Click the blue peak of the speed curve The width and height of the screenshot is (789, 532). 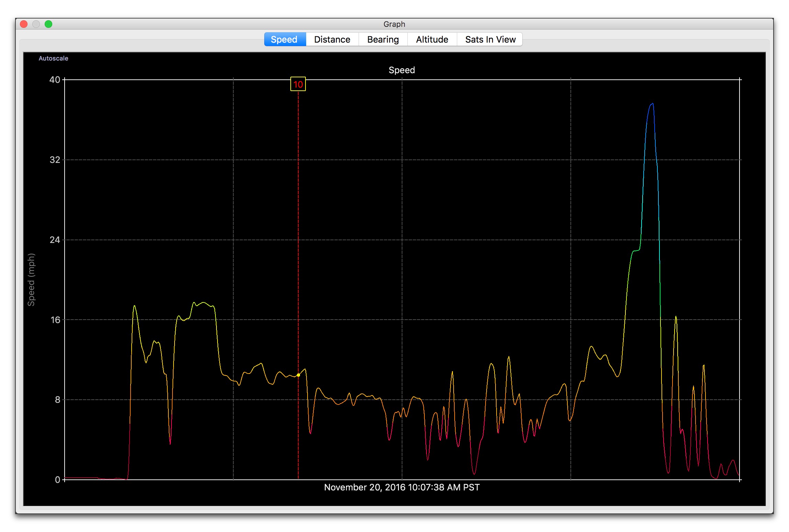click(x=652, y=104)
